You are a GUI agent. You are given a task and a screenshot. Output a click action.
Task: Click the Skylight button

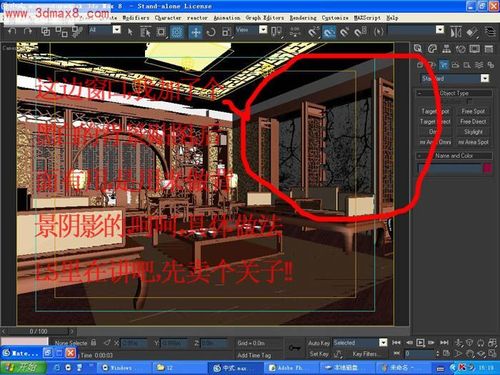473,132
